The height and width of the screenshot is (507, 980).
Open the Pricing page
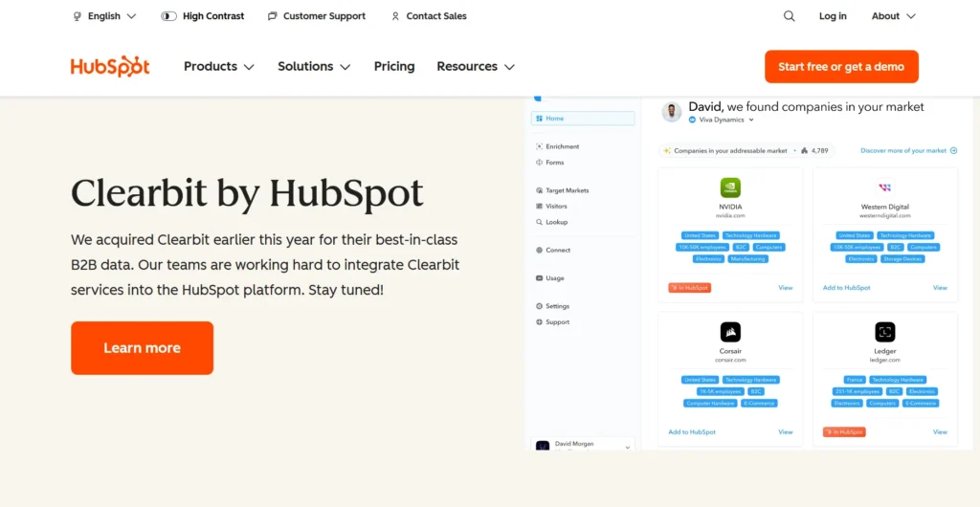[x=394, y=66]
